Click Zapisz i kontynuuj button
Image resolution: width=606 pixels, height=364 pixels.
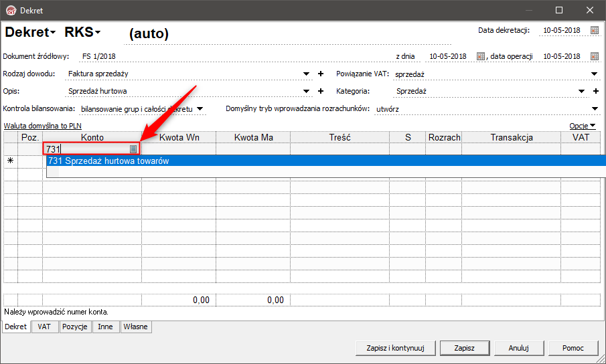pyautogui.click(x=395, y=348)
